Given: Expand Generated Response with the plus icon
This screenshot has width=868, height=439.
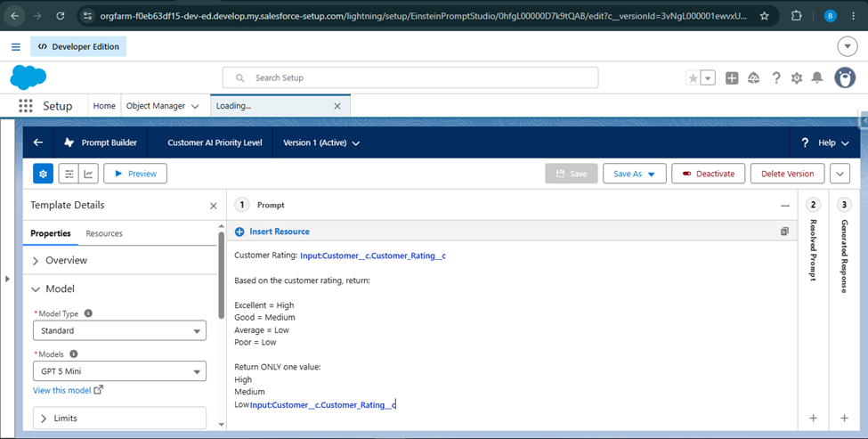Looking at the screenshot, I should click(844, 418).
